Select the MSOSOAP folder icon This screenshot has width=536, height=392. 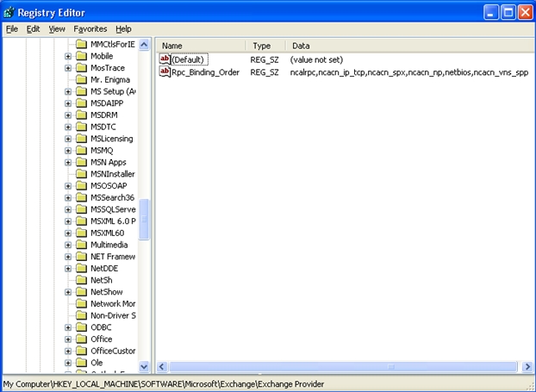pyautogui.click(x=81, y=185)
